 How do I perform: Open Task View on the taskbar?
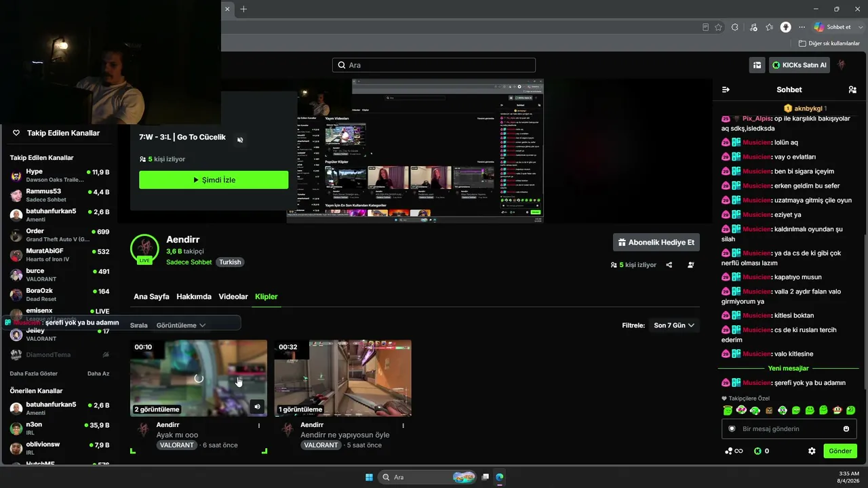(485, 477)
